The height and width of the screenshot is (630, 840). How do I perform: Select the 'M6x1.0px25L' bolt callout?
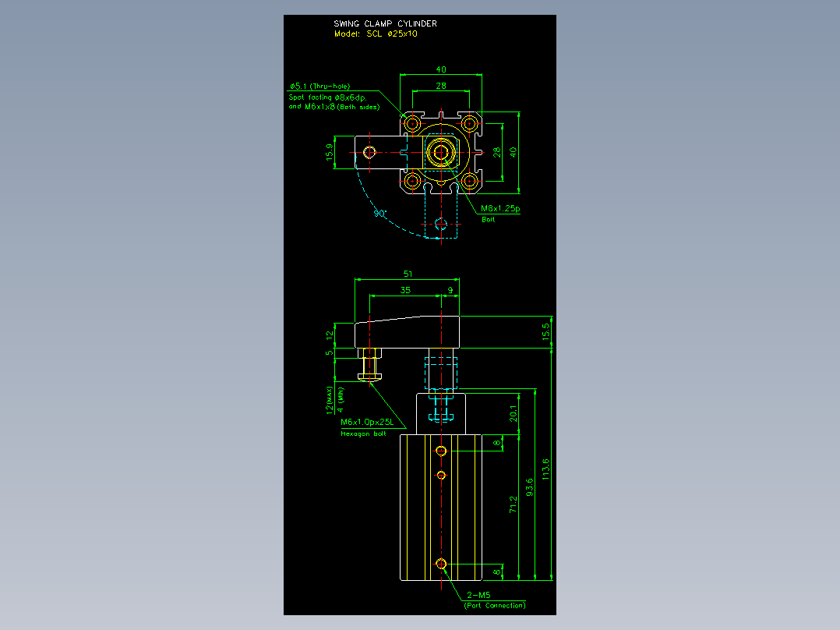367,422
